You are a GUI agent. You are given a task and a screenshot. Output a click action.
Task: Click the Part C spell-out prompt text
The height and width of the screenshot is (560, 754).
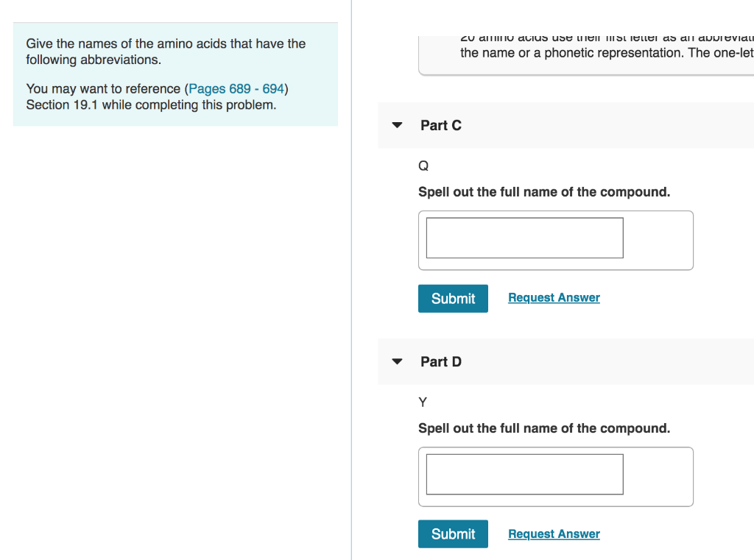coord(544,192)
